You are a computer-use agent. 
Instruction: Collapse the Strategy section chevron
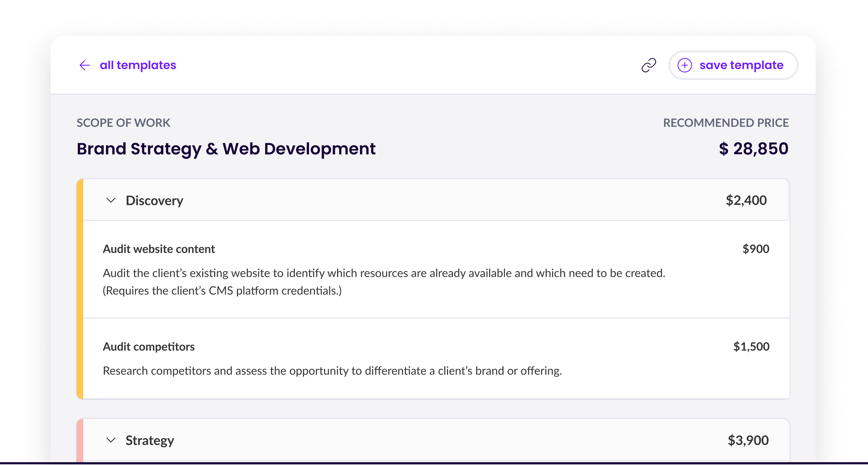111,440
